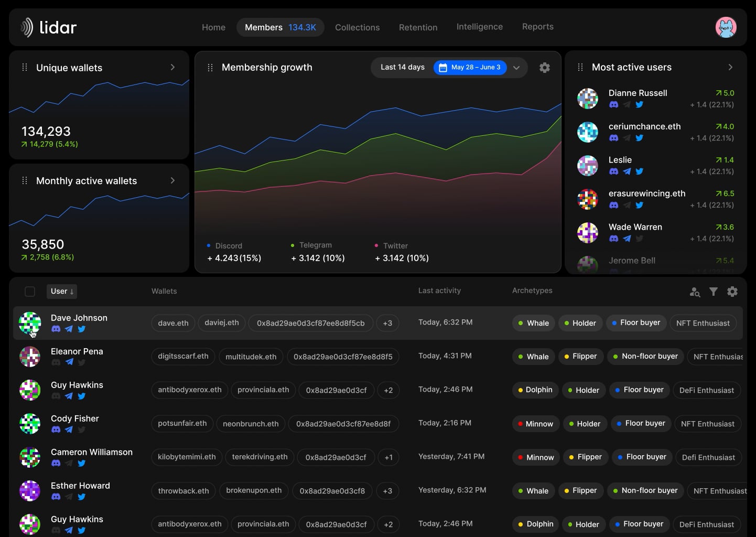Click Dave Johnson's Twitter icon
756x537 pixels.
tap(82, 329)
